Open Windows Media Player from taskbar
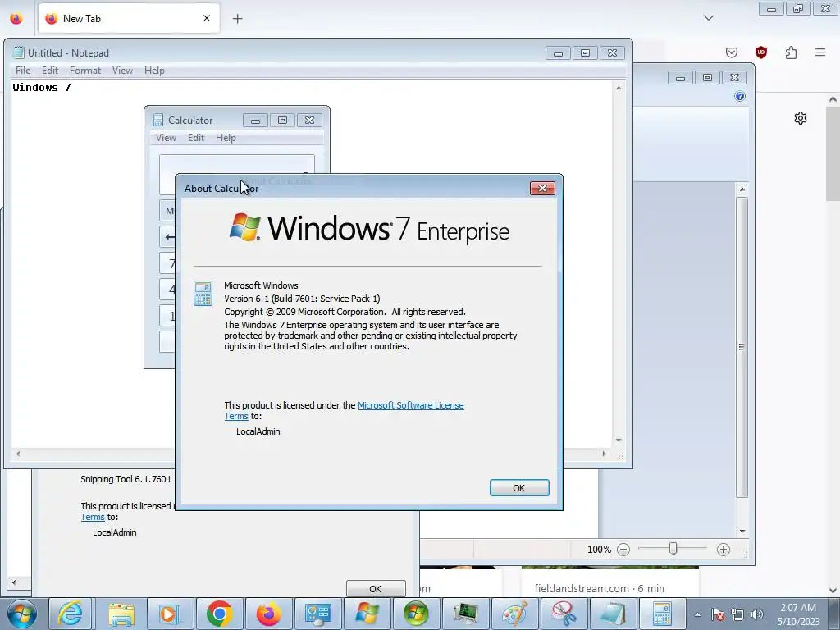 click(169, 614)
